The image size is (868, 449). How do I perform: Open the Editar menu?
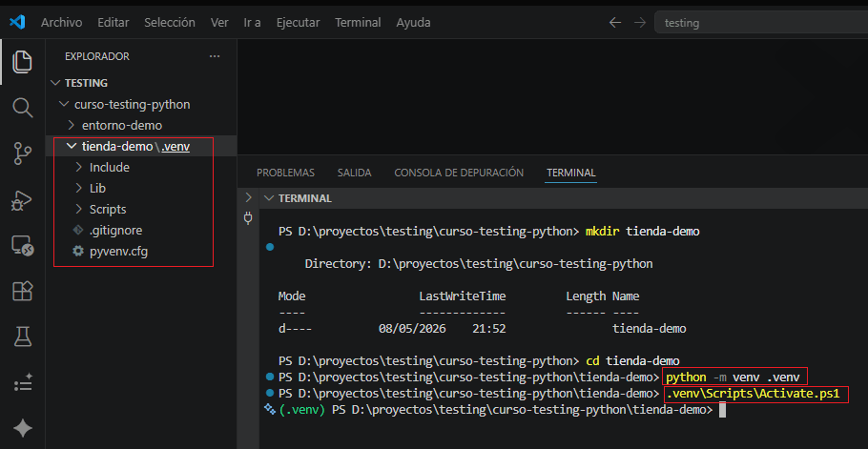(x=113, y=23)
